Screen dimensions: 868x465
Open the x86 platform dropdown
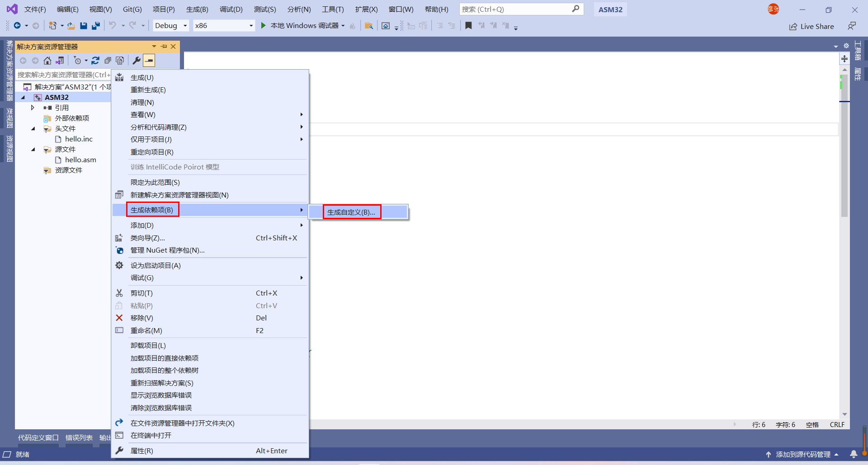[x=224, y=26]
